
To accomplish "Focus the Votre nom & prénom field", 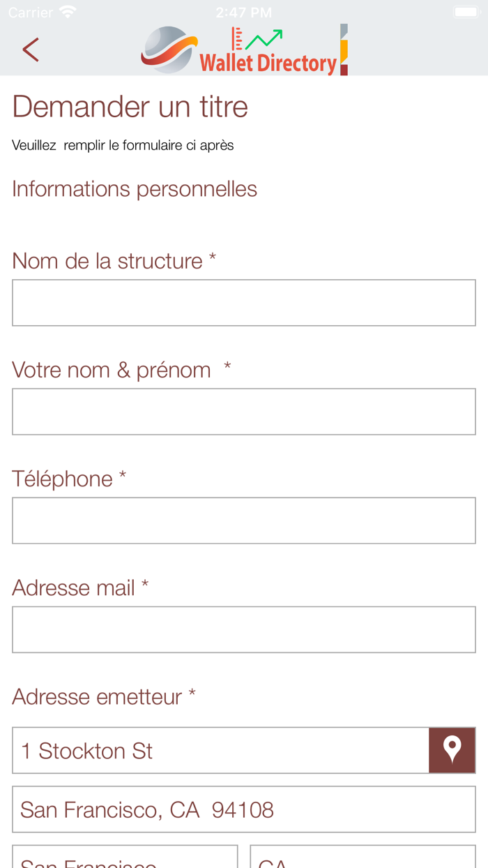I will coord(243,411).
